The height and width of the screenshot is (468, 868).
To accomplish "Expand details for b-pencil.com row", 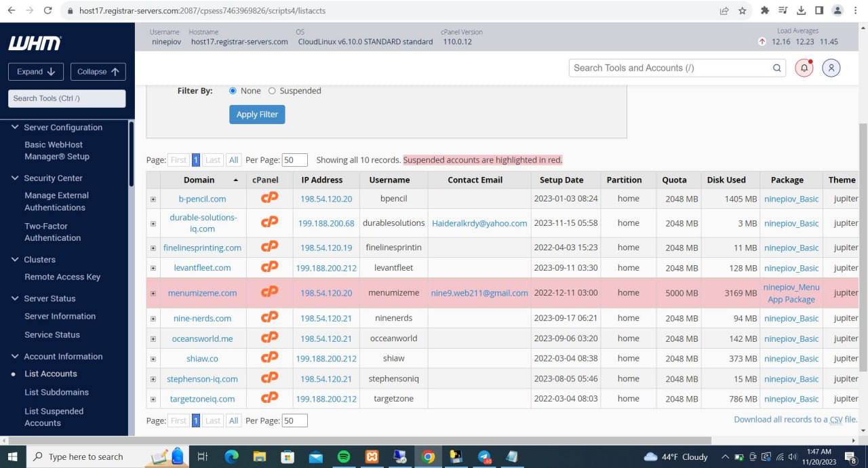I will point(153,199).
